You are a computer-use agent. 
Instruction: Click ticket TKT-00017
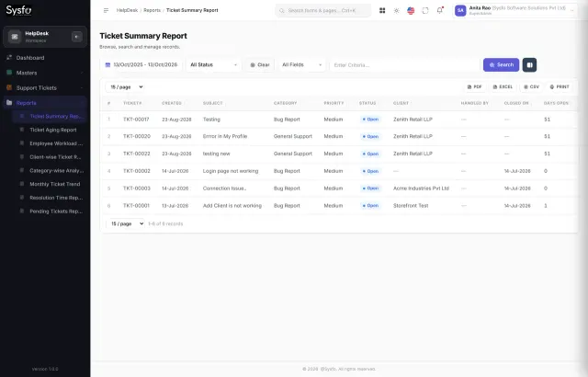[x=136, y=120]
